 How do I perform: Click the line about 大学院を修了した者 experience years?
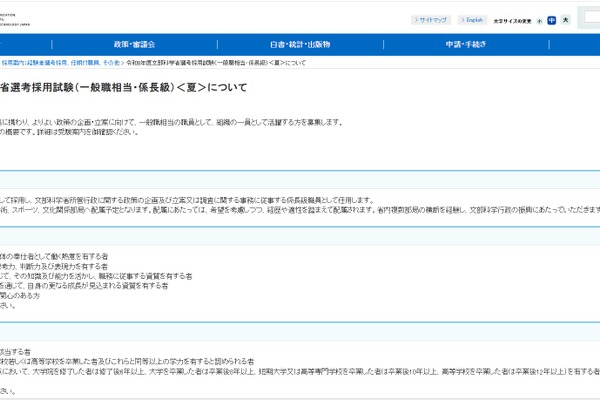point(300,371)
